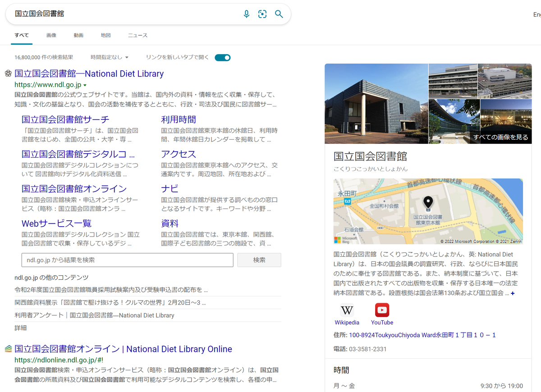
Task: Click すべての画像を見る on thumbnail
Action: coord(500,137)
